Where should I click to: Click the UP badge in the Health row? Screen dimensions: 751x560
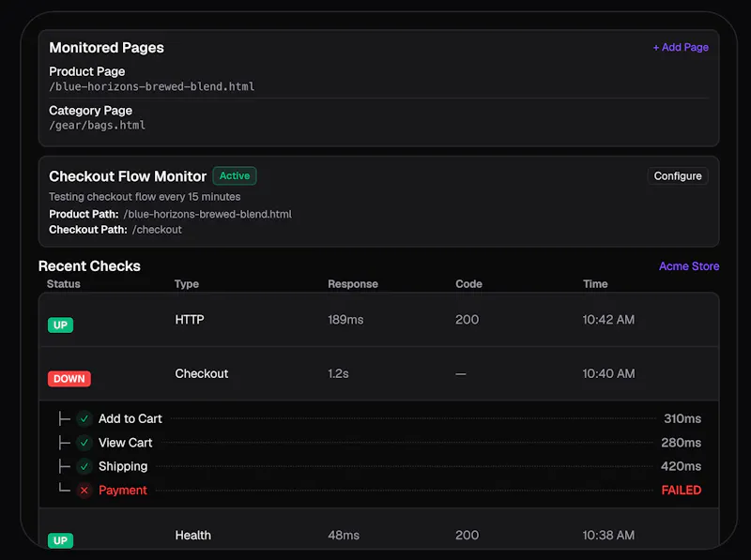[x=60, y=540]
